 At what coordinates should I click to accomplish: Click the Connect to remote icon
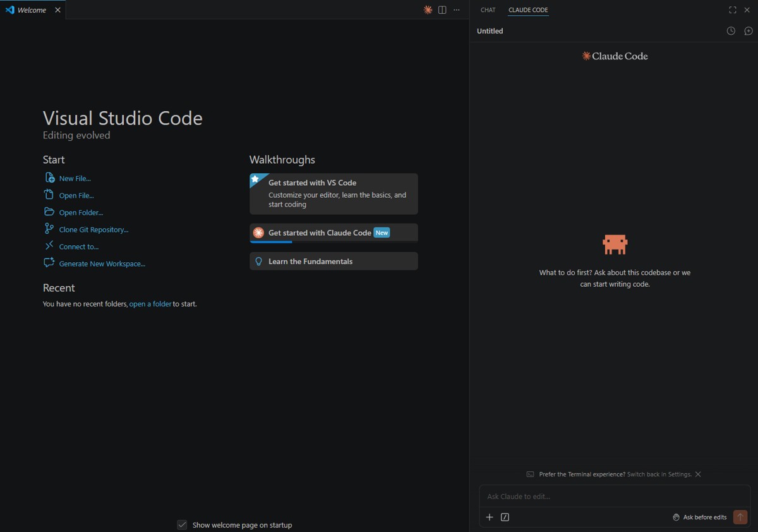click(49, 246)
